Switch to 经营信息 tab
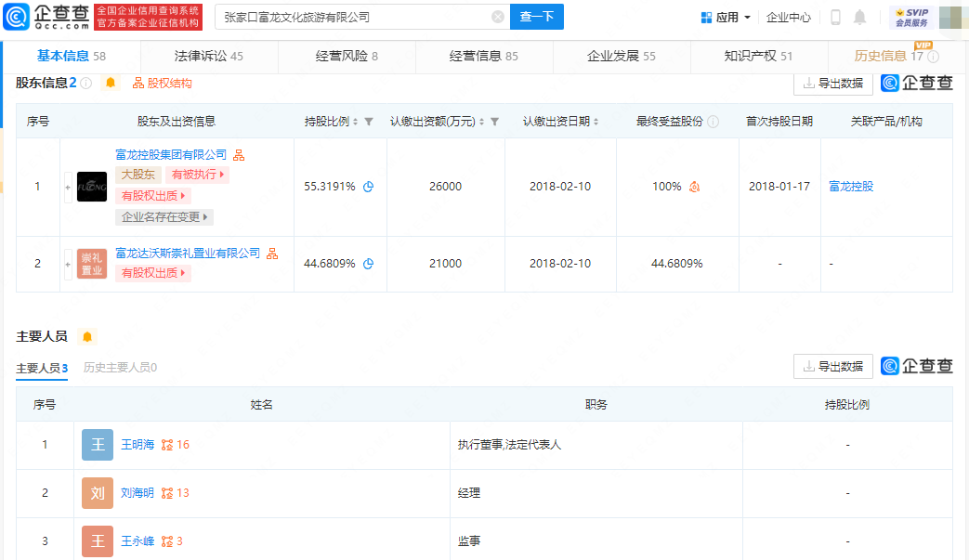The width and height of the screenshot is (969, 560). click(x=484, y=56)
